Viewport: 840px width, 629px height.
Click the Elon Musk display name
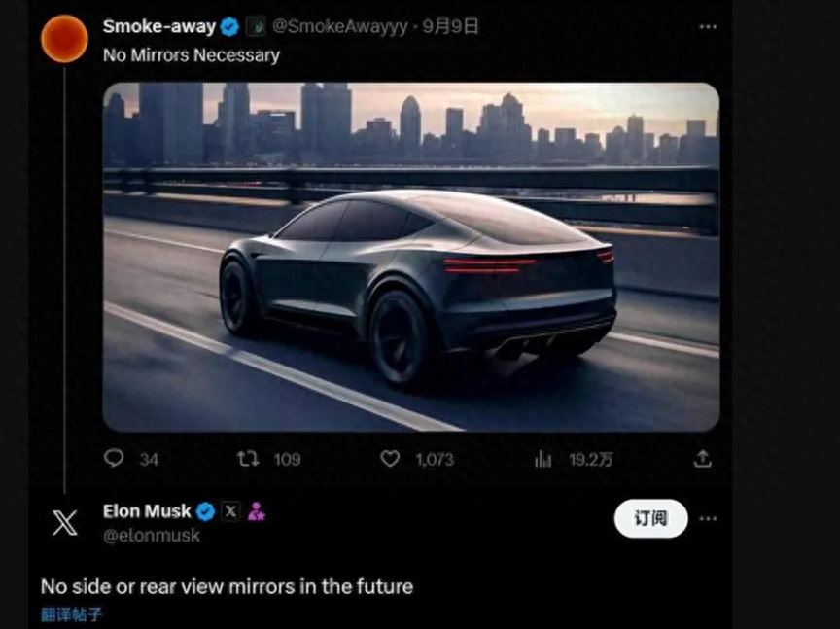click(147, 511)
